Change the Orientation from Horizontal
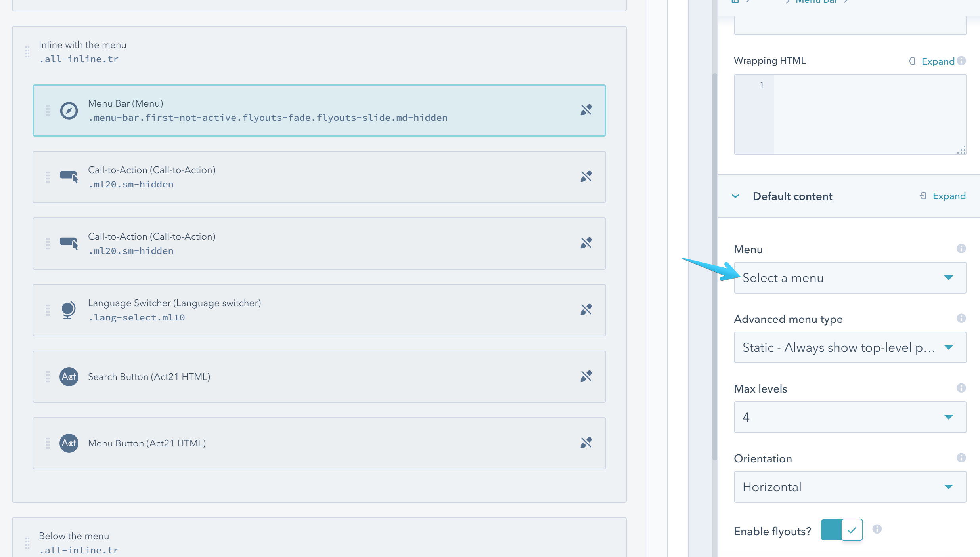The image size is (980, 557). click(850, 487)
